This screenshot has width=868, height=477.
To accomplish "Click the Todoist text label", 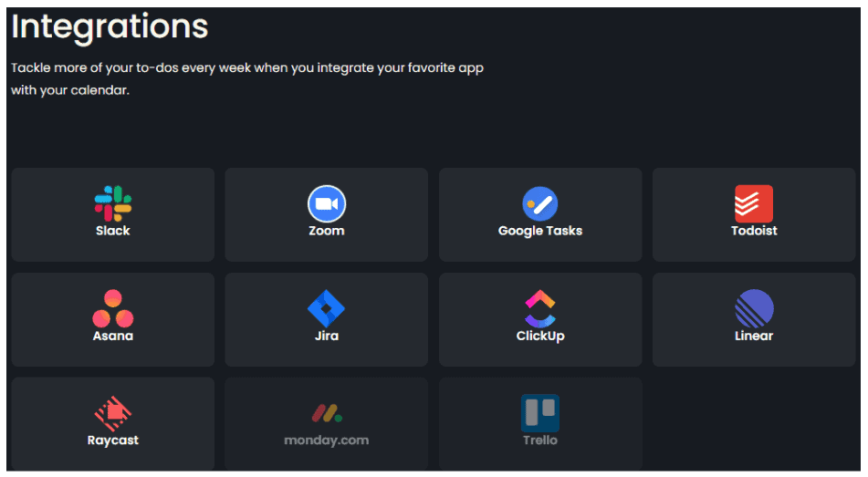I will 754,231.
